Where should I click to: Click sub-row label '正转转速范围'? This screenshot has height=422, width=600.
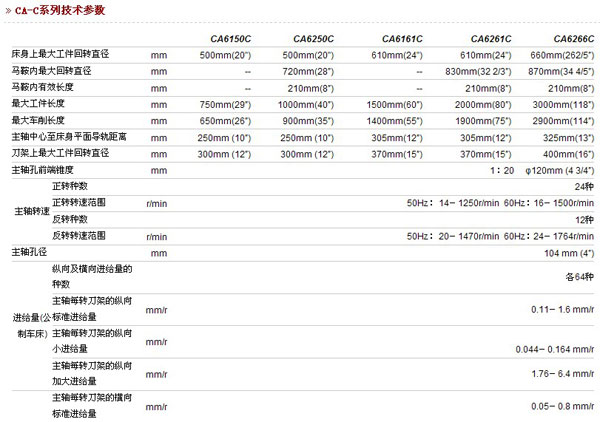click(78, 202)
